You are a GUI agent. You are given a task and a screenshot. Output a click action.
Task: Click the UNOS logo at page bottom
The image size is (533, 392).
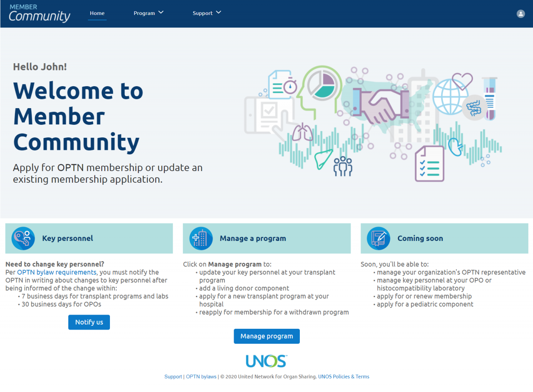pyautogui.click(x=266, y=361)
